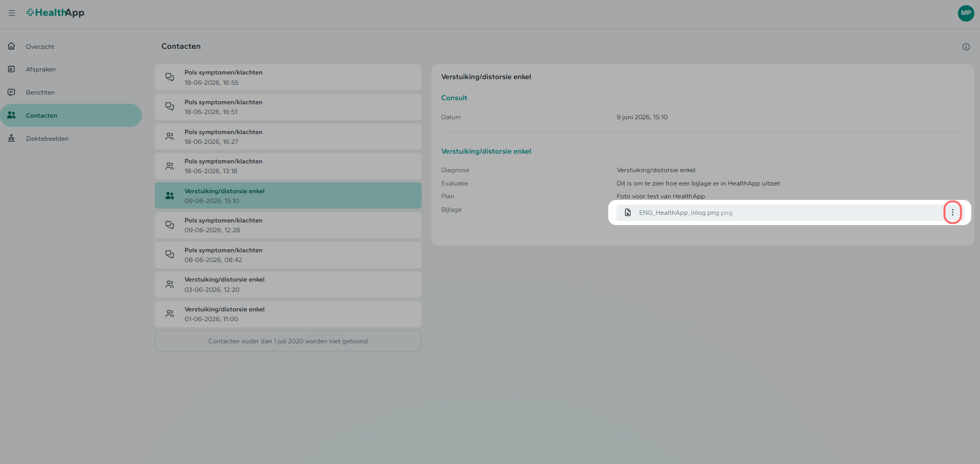This screenshot has width=980, height=464.
Task: Click the Berichten chat icon
Action: coord(11,92)
